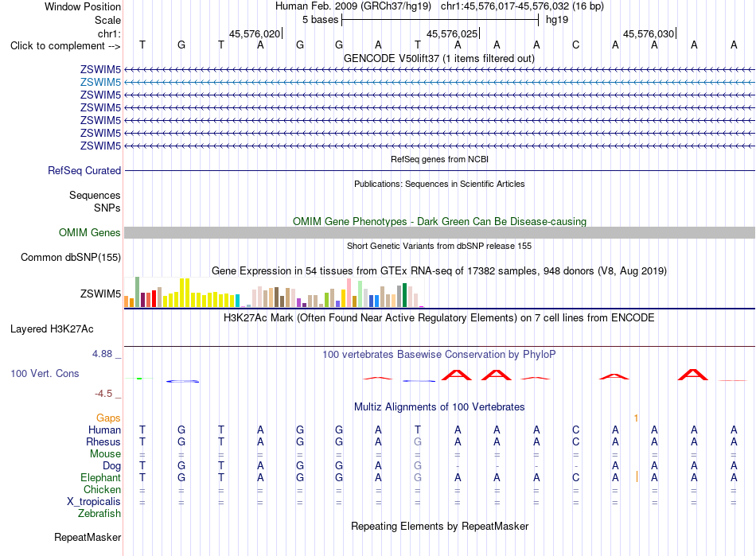Click the Scale label
This screenshot has height=556, width=756.
click(108, 20)
